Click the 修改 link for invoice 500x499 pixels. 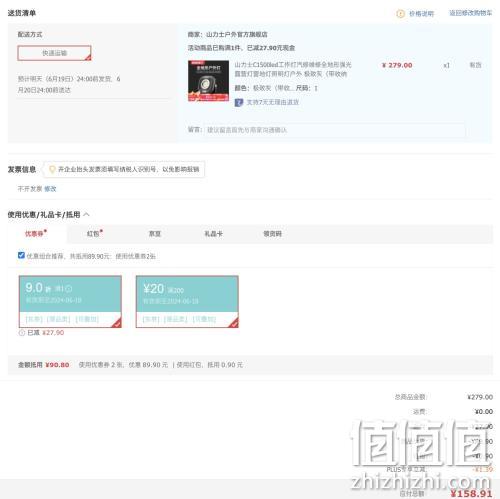click(50, 189)
